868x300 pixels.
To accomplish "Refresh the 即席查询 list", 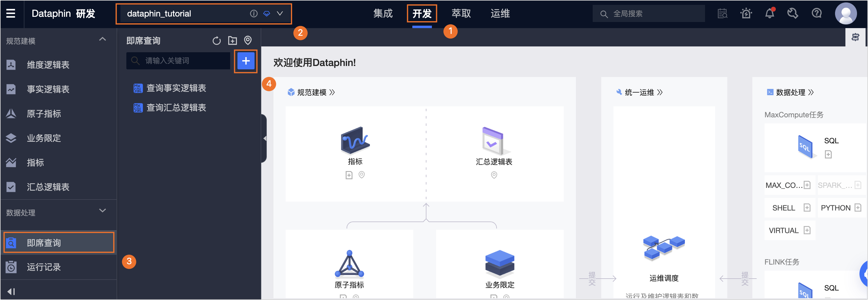I will tap(217, 41).
